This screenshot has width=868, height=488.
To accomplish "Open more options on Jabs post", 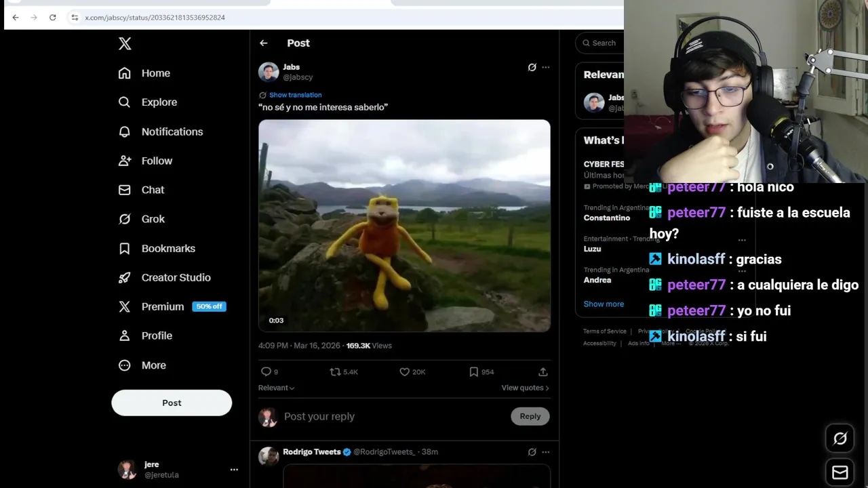I will point(546,67).
